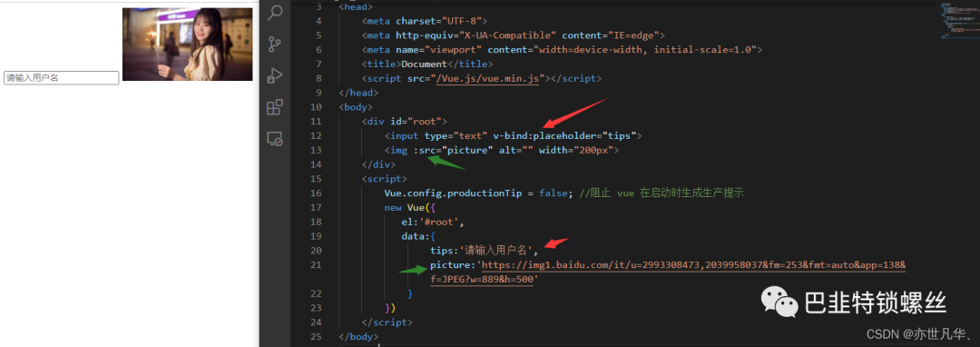980x347 pixels.
Task: Open the Extensions view icon
Action: click(275, 107)
